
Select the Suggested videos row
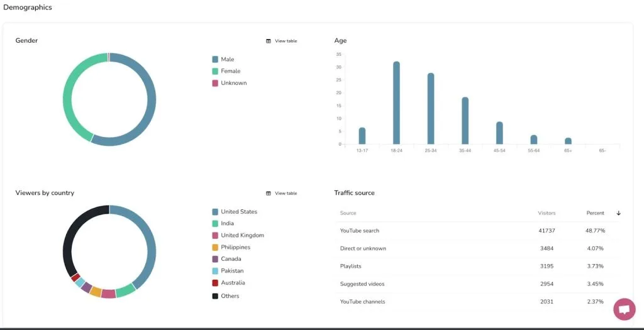477,284
